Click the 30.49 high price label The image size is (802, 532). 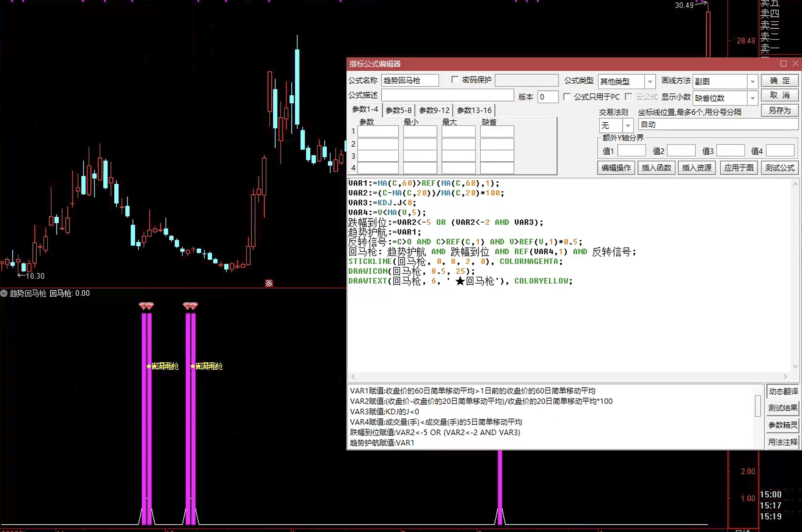[684, 5]
